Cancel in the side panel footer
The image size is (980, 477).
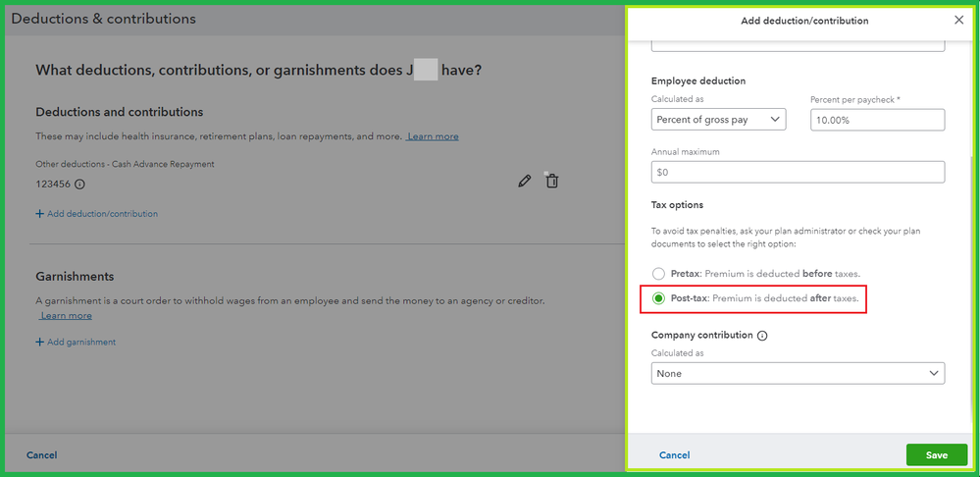click(674, 455)
